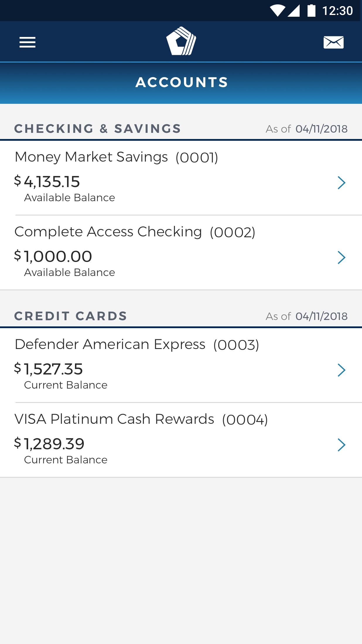Expand Defender American Express chevron arrow

341,370
